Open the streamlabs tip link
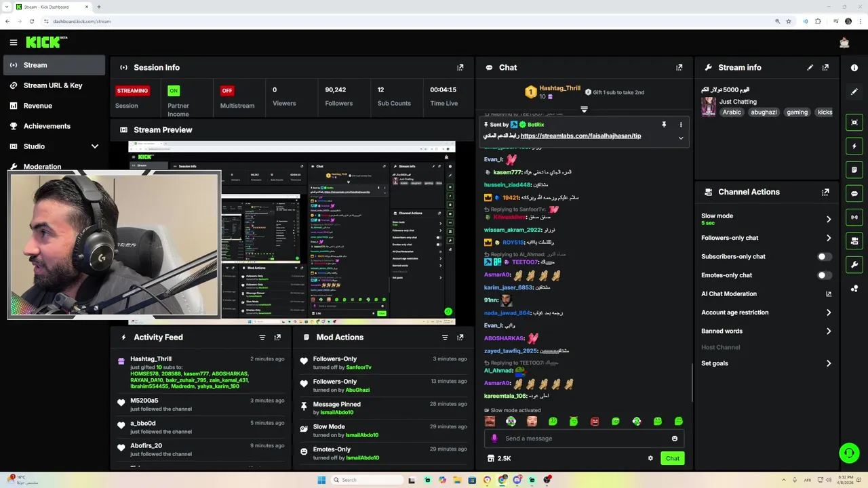Screen dimensions: 868x488 tap(580, 136)
